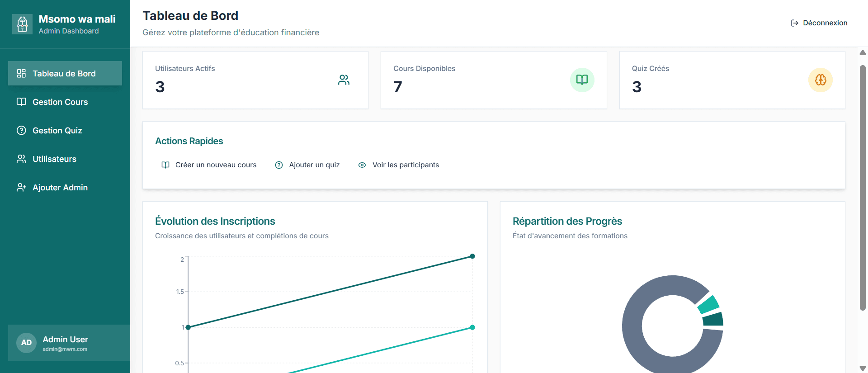Image resolution: width=868 pixels, height=373 pixels.
Task: Click the users icon in Utilisateurs Actifs card
Action: (x=344, y=80)
